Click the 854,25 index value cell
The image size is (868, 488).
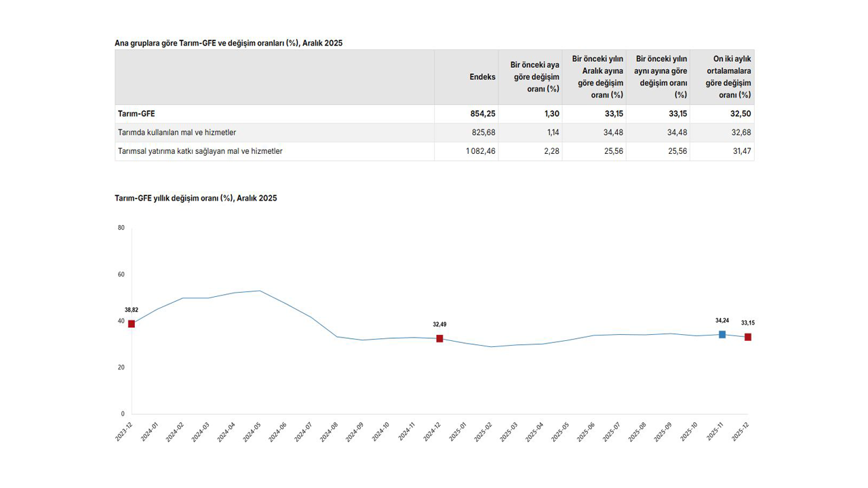coord(483,114)
